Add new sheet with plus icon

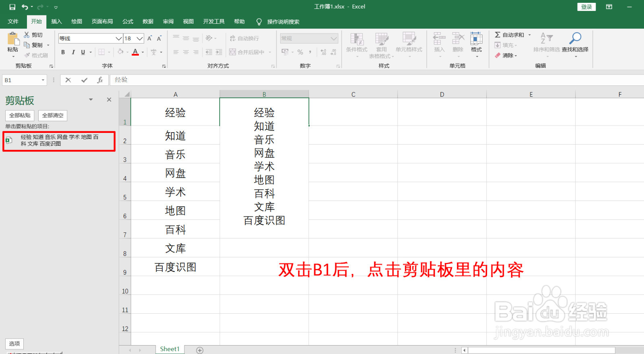point(200,350)
